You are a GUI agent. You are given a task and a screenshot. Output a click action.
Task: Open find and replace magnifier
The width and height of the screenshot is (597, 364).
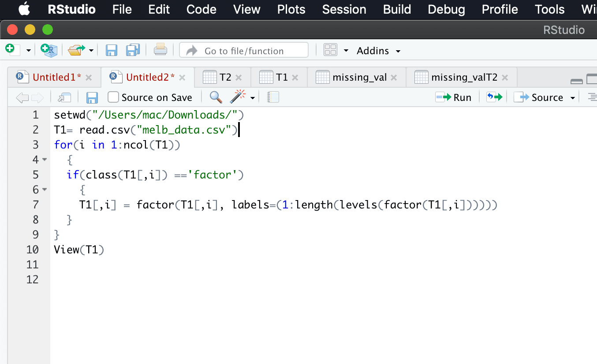[216, 97]
